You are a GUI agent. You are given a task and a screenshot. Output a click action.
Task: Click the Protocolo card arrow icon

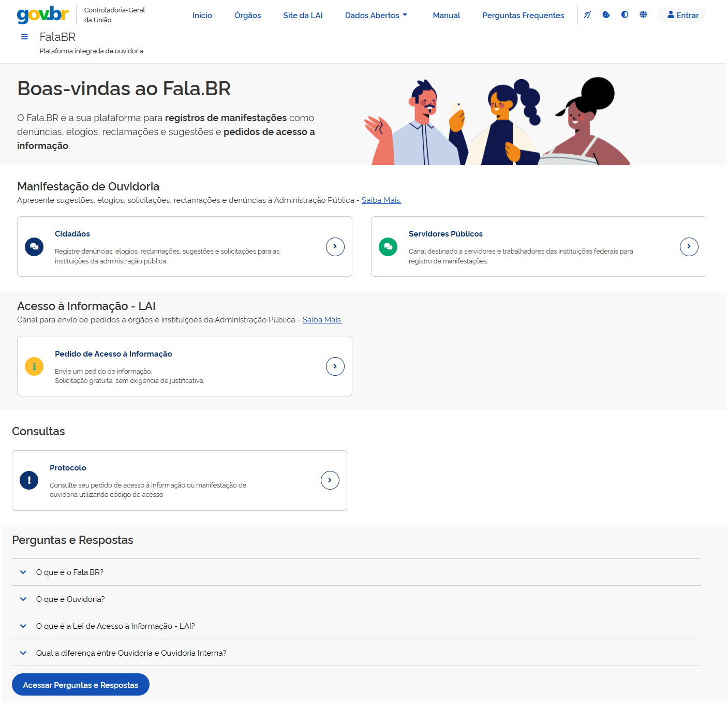point(330,480)
